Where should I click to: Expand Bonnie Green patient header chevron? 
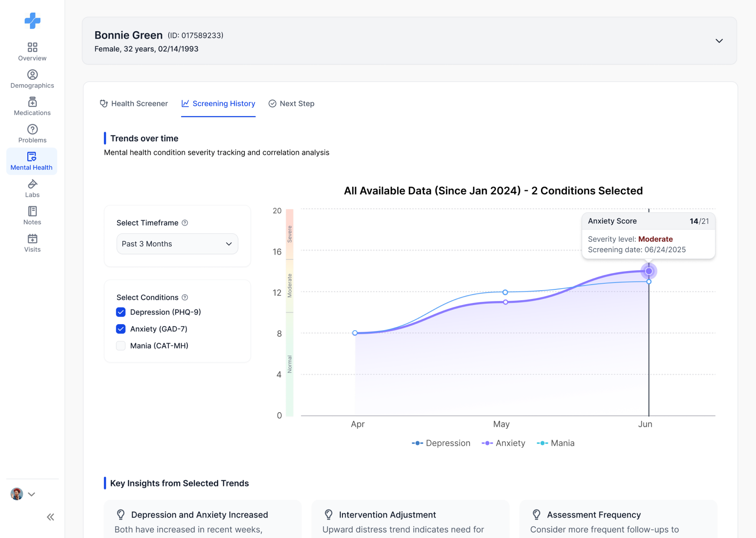(x=719, y=41)
